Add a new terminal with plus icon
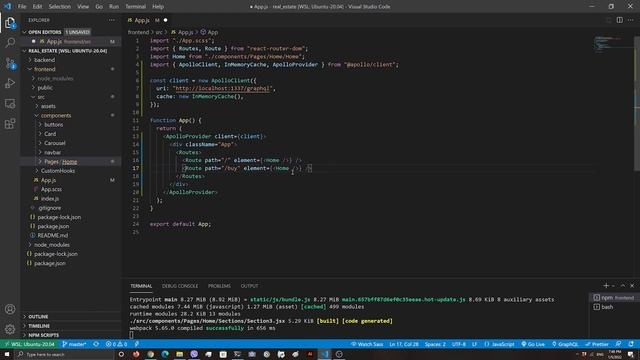Viewport: 640px width, 360px height. click(606, 286)
